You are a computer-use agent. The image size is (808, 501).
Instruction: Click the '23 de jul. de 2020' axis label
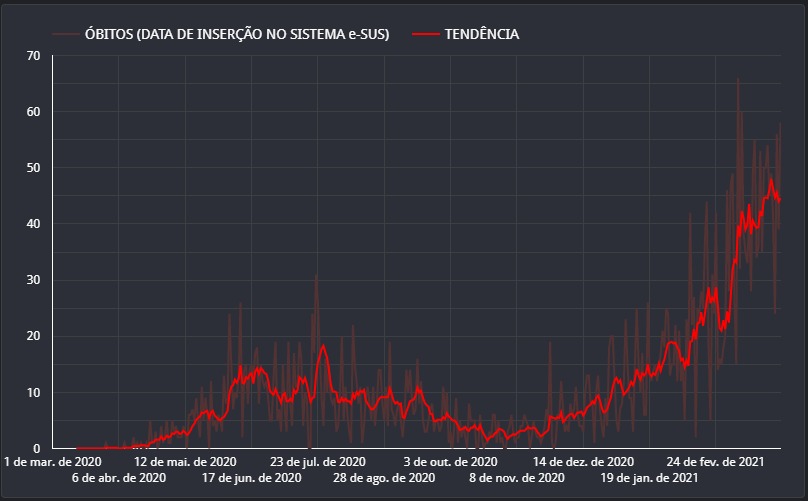point(318,462)
